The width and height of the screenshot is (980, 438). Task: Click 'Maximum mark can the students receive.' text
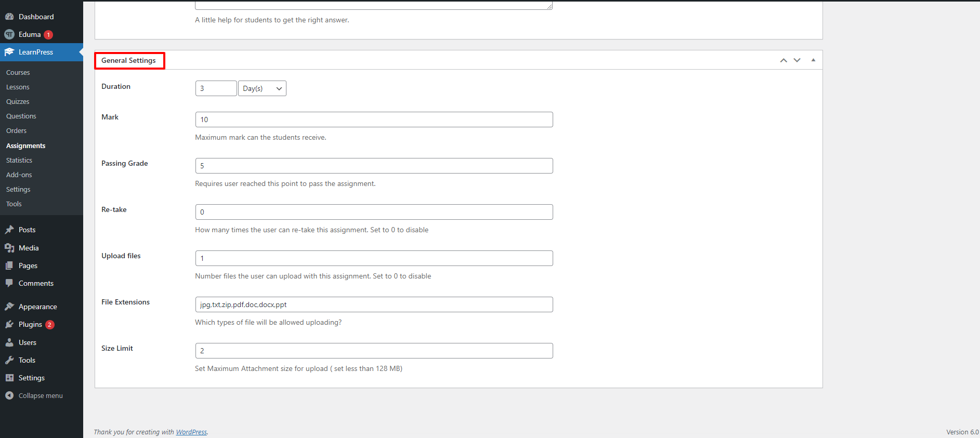click(260, 137)
